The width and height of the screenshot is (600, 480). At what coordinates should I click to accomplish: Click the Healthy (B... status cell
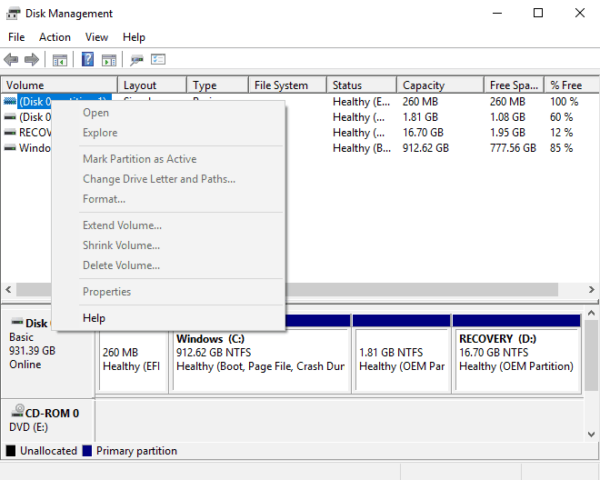tap(362, 148)
